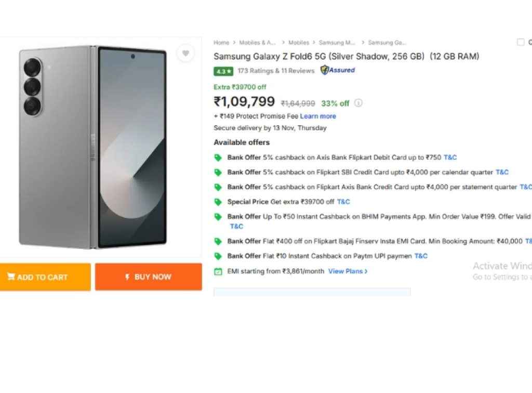View the 173 Ratings & 11 Reviews
Viewport: 532px width, 393px height.
click(276, 71)
